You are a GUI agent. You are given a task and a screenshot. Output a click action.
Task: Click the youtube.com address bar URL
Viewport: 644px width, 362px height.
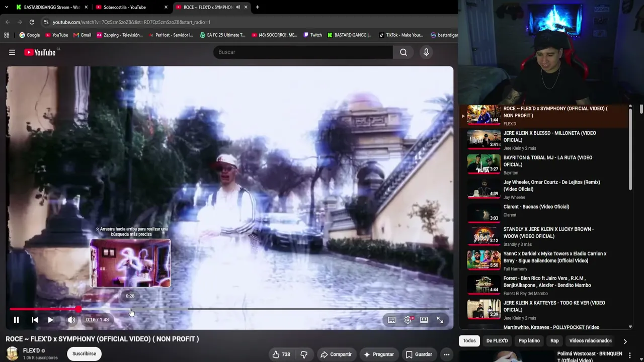131,22
